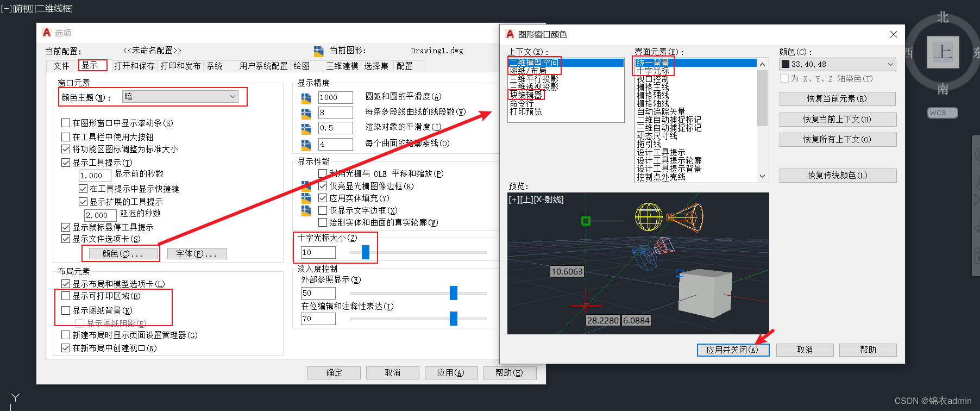Image resolution: width=980 pixels, height=411 pixels.
Task: Uncheck 应用实体填充 checkbox
Action: 323,198
